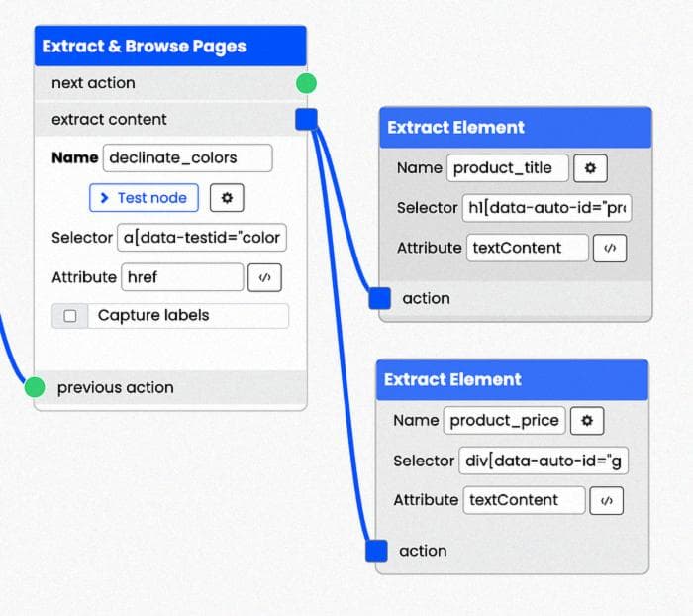Click the green previous action connector dot

35,387
